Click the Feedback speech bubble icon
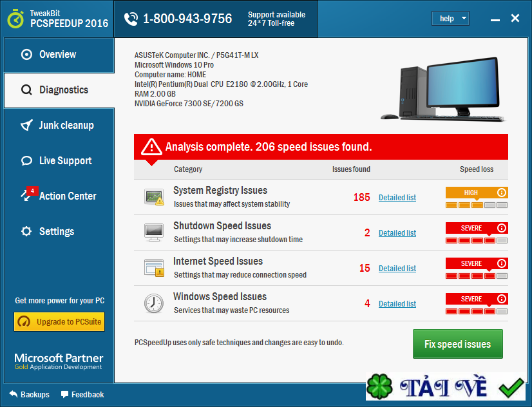 64,395
